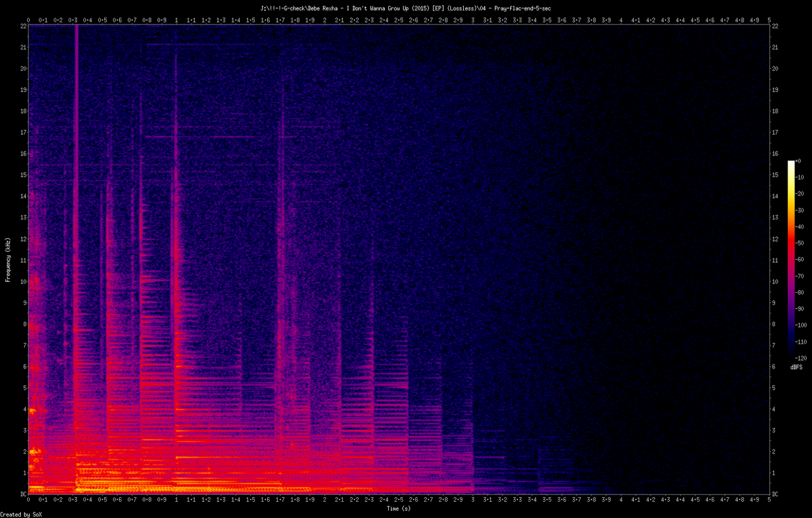This screenshot has width=812, height=518.
Task: Click the dBFS color scale bar
Action: (791, 259)
